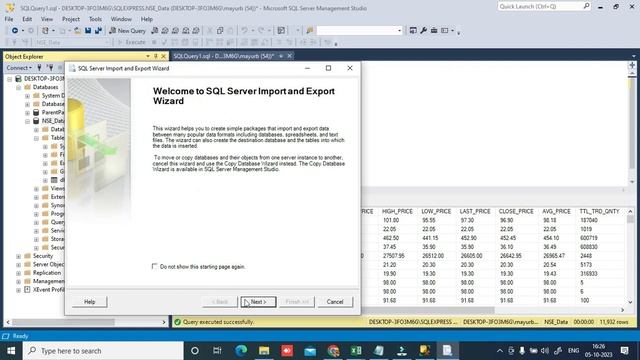The width and height of the screenshot is (640, 360).
Task: Click the toolbox icon in toolbar
Action: 434,31
